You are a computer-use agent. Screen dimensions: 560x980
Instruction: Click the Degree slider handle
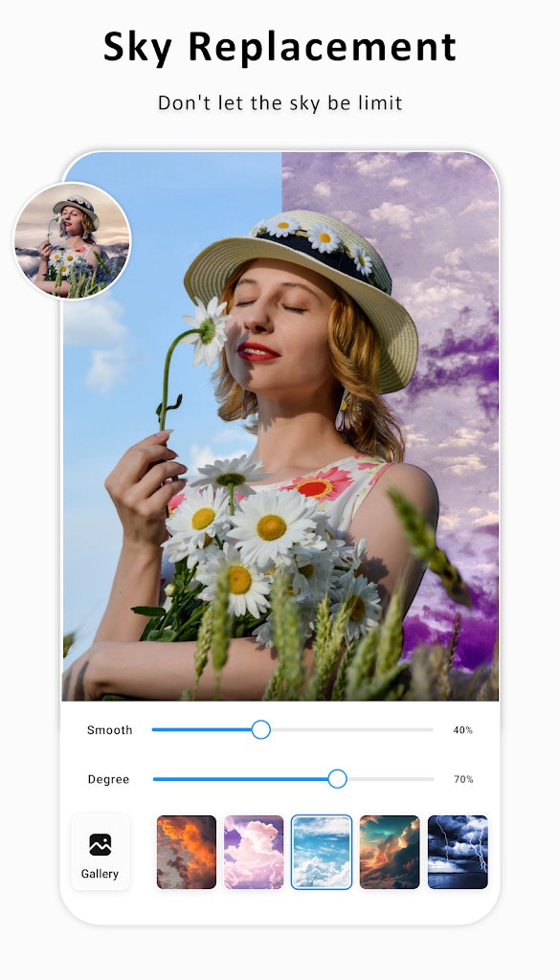pos(337,779)
